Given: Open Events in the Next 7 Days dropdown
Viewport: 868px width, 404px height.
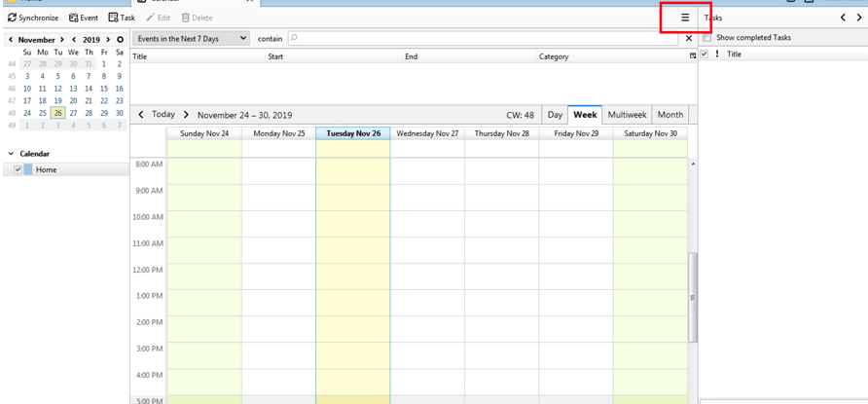Looking at the screenshot, I should 192,39.
